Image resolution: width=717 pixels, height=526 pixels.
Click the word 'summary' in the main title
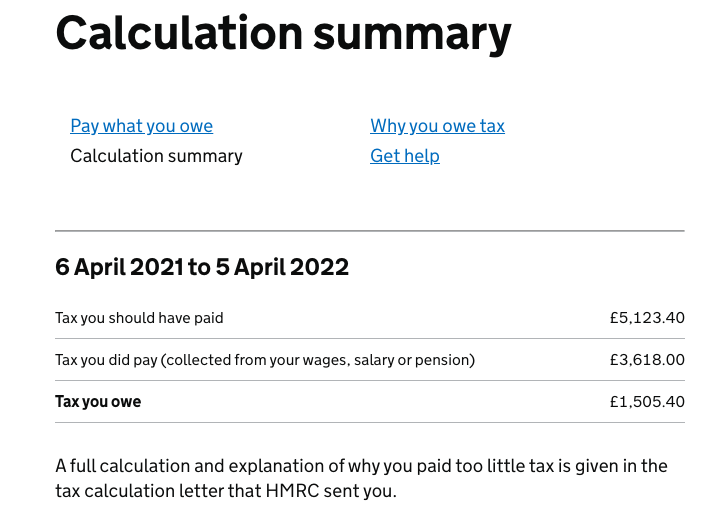412,36
